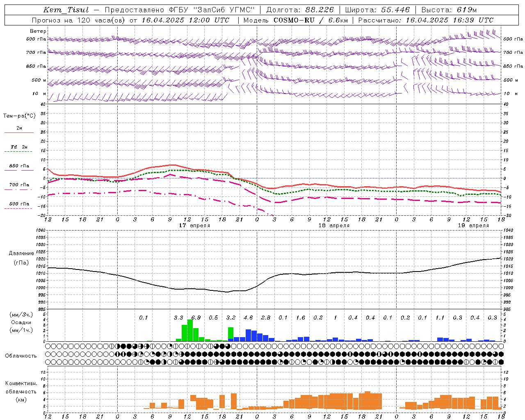525x420 pixels.
Task: Click the latitude value "Широта: 55.446"
Action: pyautogui.click(x=377, y=10)
